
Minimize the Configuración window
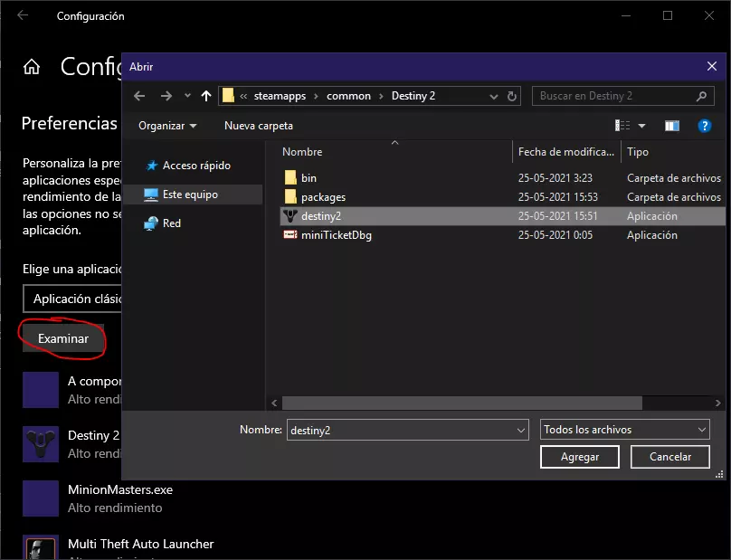tap(626, 16)
